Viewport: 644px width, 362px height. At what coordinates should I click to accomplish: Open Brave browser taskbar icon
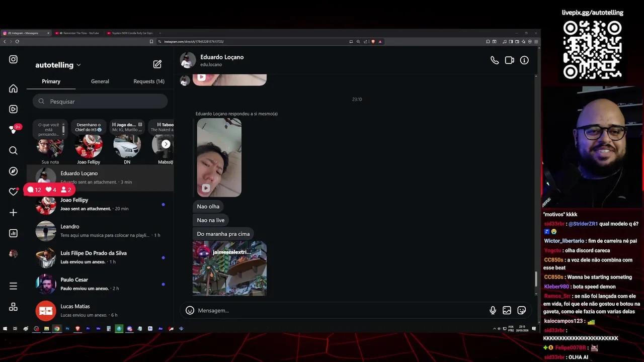point(78,329)
